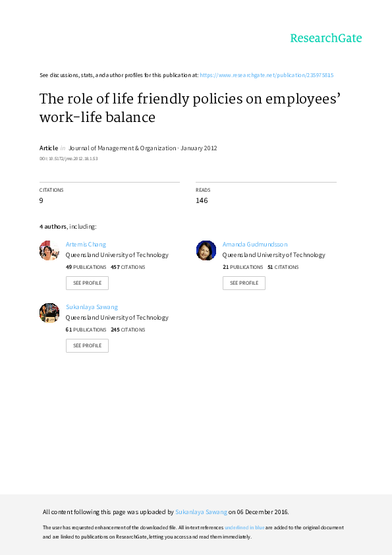Viewport: 392px width, 555px height.
Task: Open the Amanda Gudmundsson name link
Action: coord(255,245)
